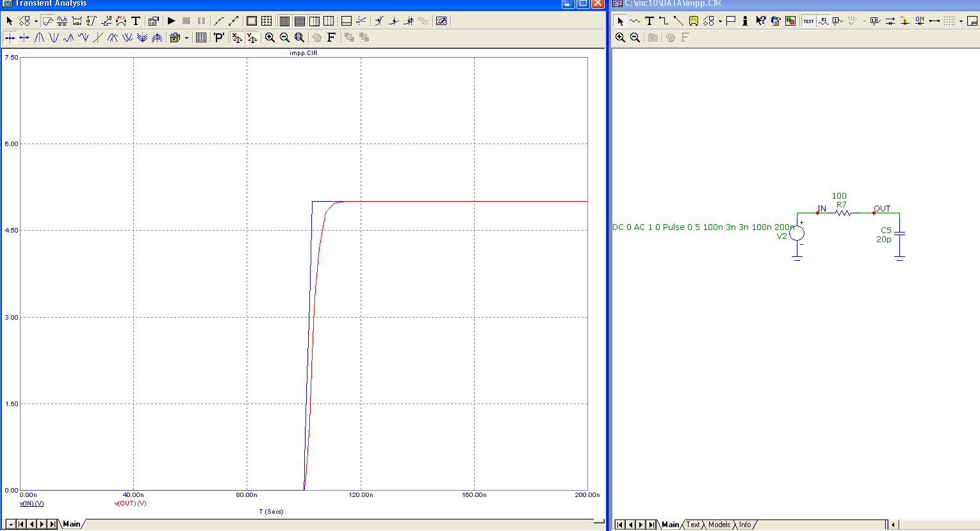Viewport: 980px width, 531px height.
Task: Select the Text tool in schematic toolbar
Action: point(649,21)
